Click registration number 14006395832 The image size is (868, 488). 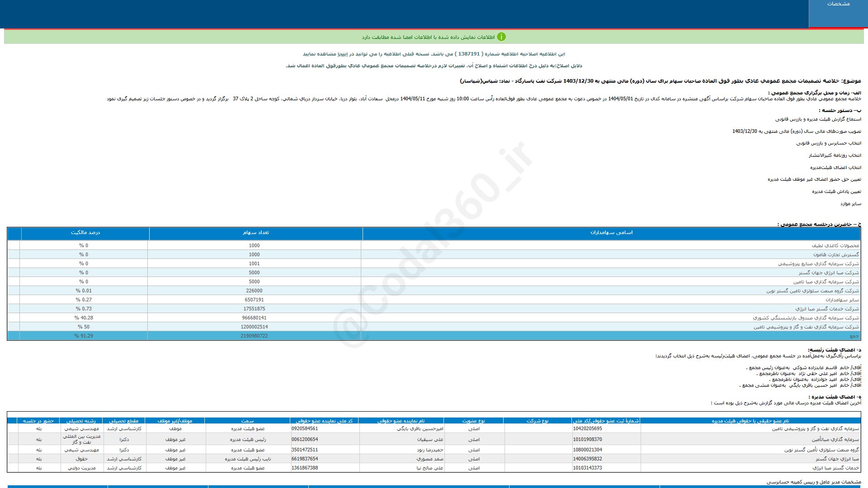587,459
